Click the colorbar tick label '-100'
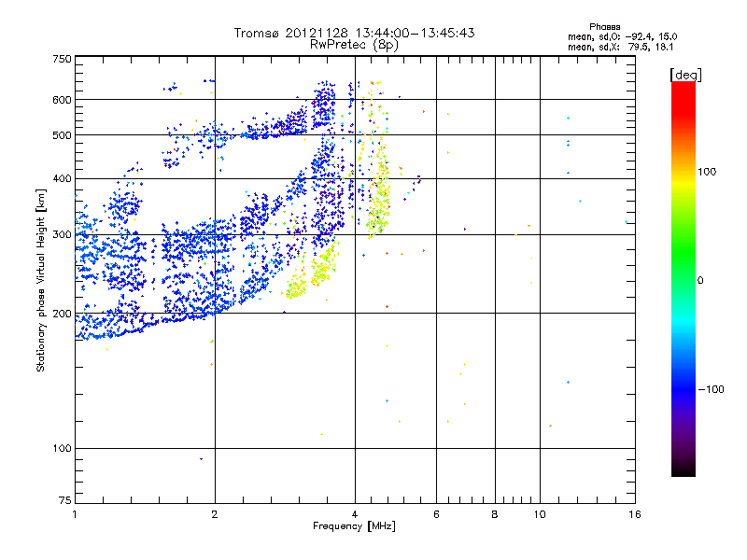Viewport: 747px width, 560px height. [711, 389]
